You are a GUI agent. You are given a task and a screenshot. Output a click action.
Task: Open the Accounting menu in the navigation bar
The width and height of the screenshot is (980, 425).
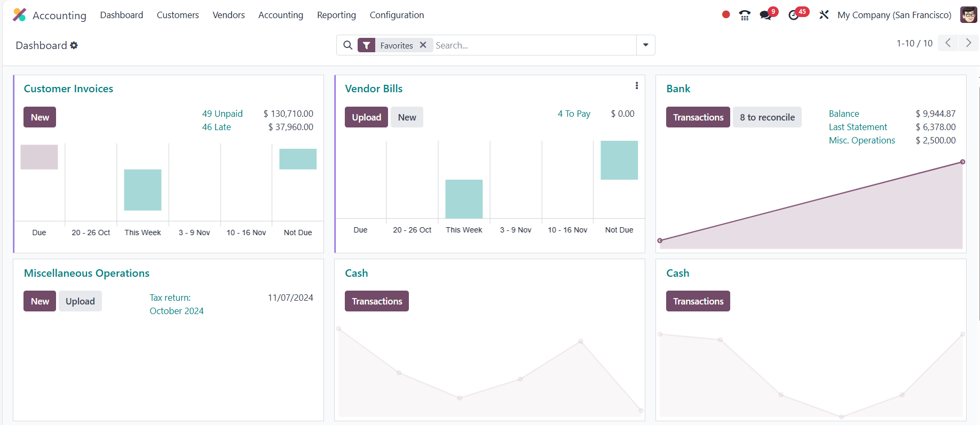point(281,15)
